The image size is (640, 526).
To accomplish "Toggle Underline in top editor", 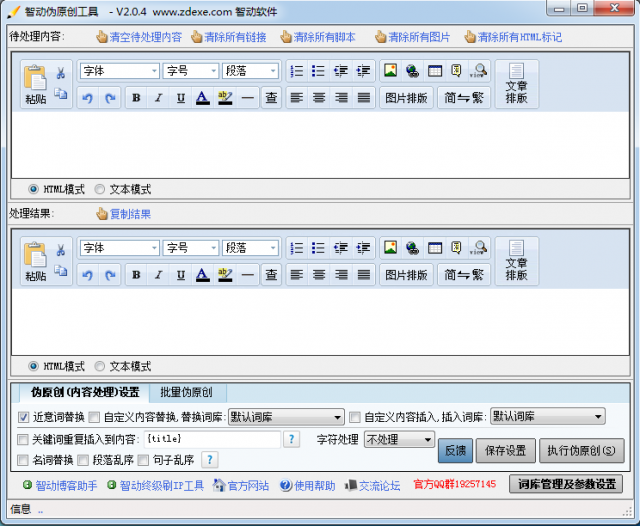I will pyautogui.click(x=181, y=98).
